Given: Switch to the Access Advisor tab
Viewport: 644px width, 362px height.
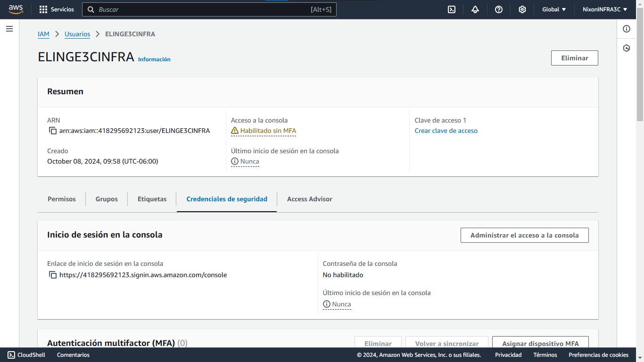Looking at the screenshot, I should point(310,199).
